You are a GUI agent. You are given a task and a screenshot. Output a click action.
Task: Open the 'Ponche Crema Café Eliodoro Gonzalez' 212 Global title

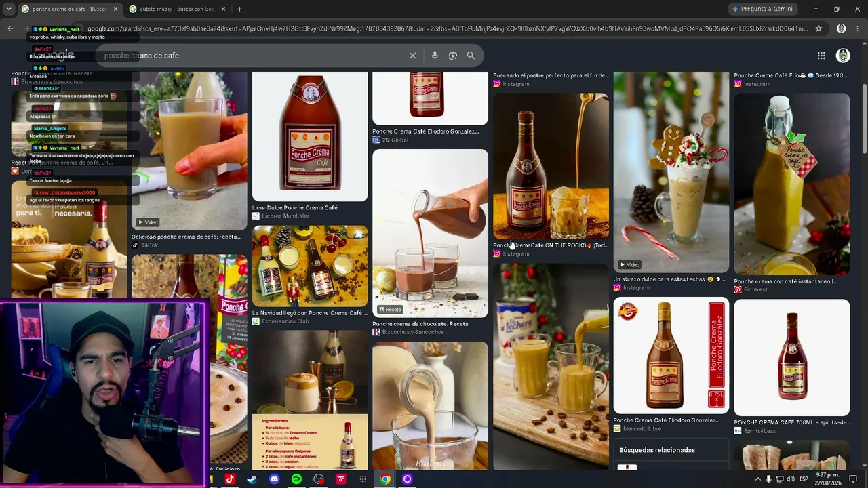(x=425, y=131)
